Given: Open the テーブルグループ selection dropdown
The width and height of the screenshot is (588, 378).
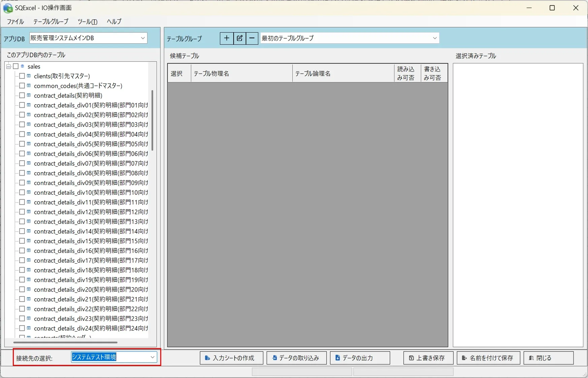Looking at the screenshot, I should click(349, 38).
